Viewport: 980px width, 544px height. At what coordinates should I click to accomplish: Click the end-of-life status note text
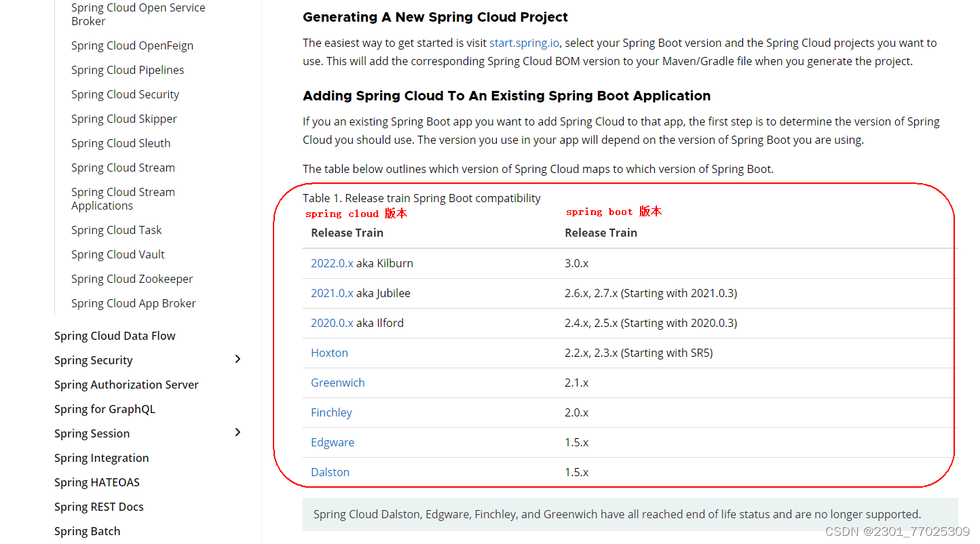[x=617, y=514]
